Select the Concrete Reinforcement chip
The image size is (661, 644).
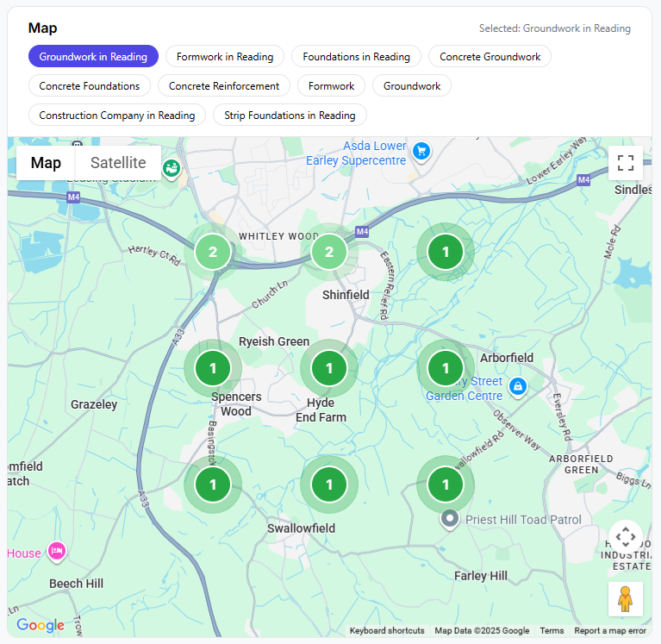click(x=224, y=86)
